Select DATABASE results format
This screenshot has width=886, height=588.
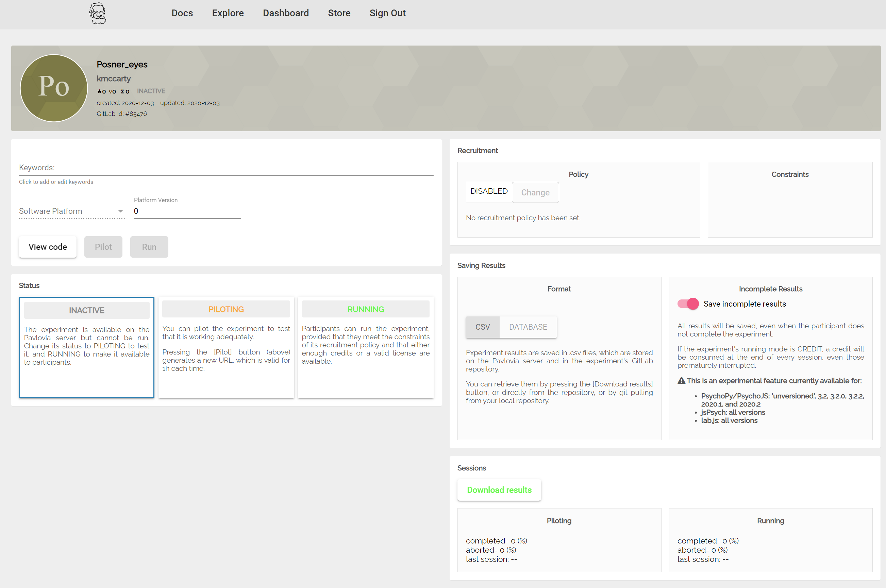(x=528, y=327)
